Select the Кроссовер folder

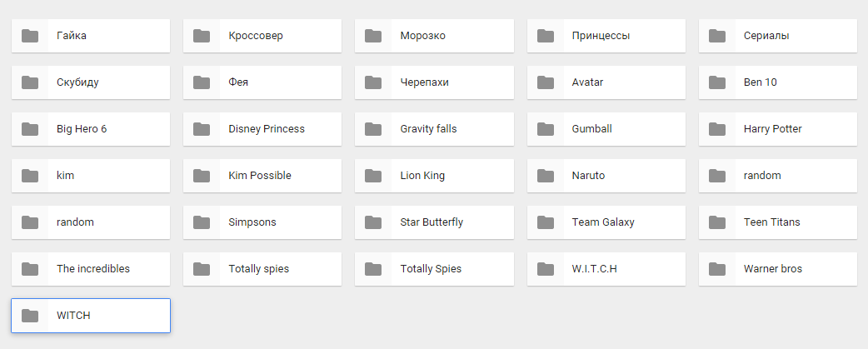click(262, 36)
